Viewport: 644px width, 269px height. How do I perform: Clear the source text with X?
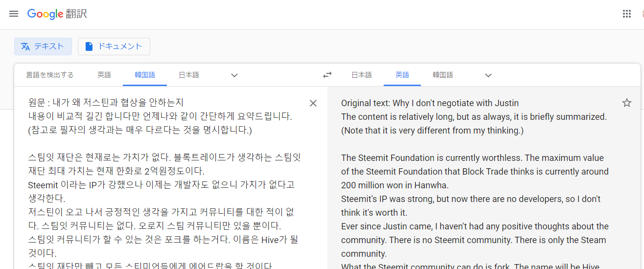(x=313, y=103)
